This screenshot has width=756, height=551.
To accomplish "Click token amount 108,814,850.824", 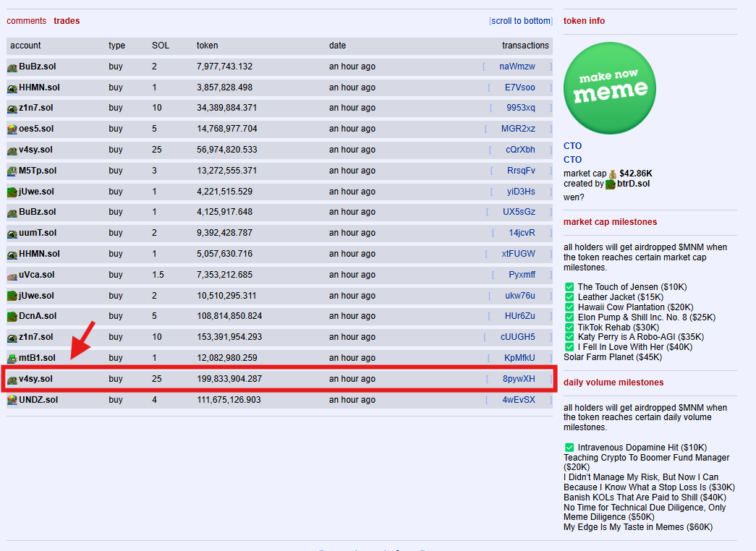I will coord(229,316).
